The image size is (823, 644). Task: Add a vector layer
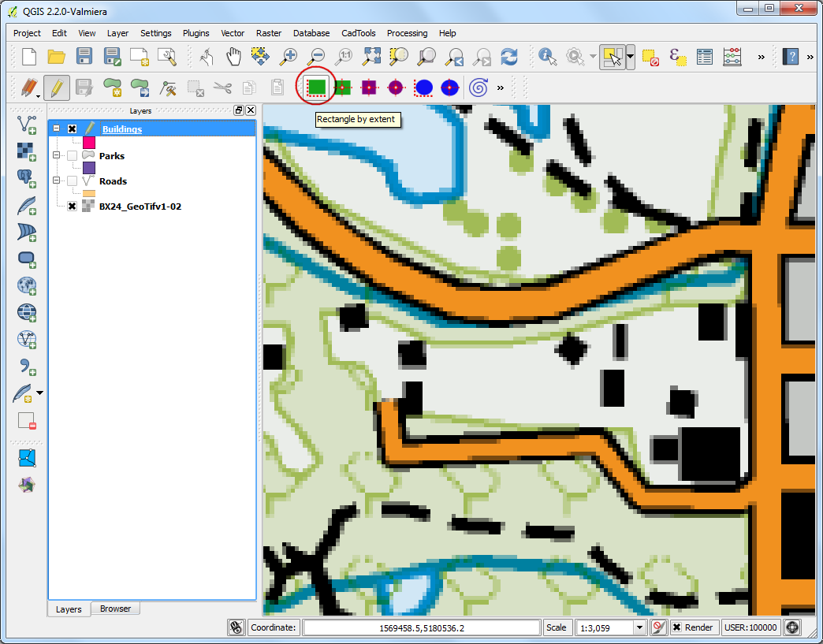click(x=26, y=125)
